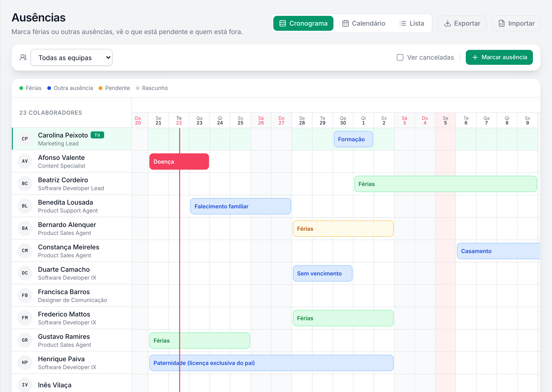This screenshot has height=392, width=552.
Task: Click the team people icon beside the dropdown
Action: 23,57
